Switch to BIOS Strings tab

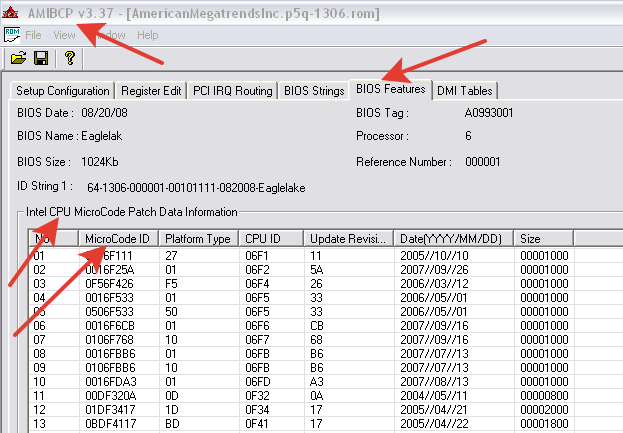pos(314,91)
